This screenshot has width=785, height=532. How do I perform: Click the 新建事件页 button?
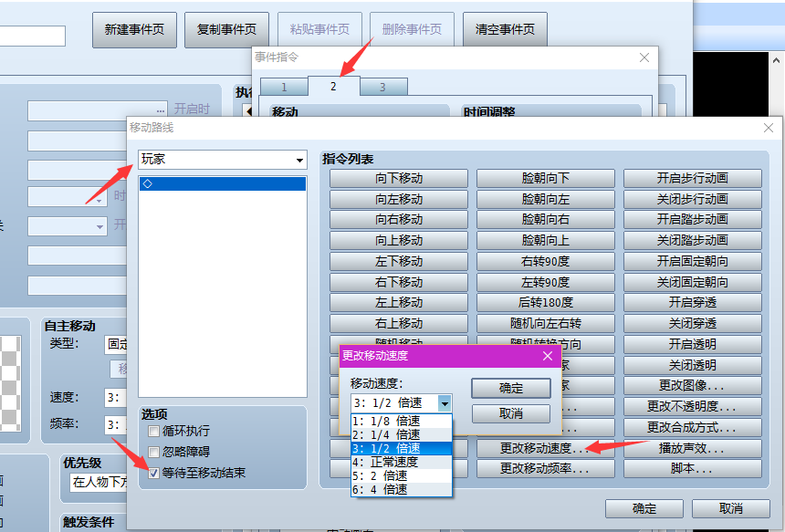point(135,30)
